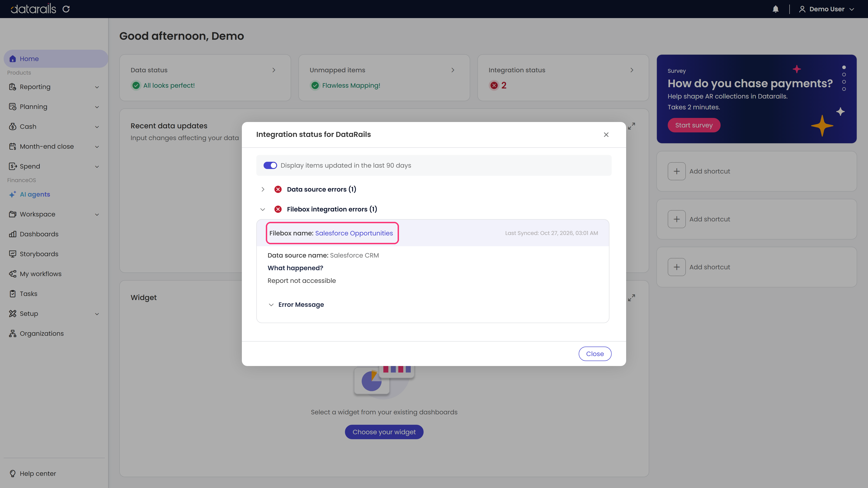Expand the Setup menu chevron
The width and height of the screenshot is (868, 488).
coord(97,314)
